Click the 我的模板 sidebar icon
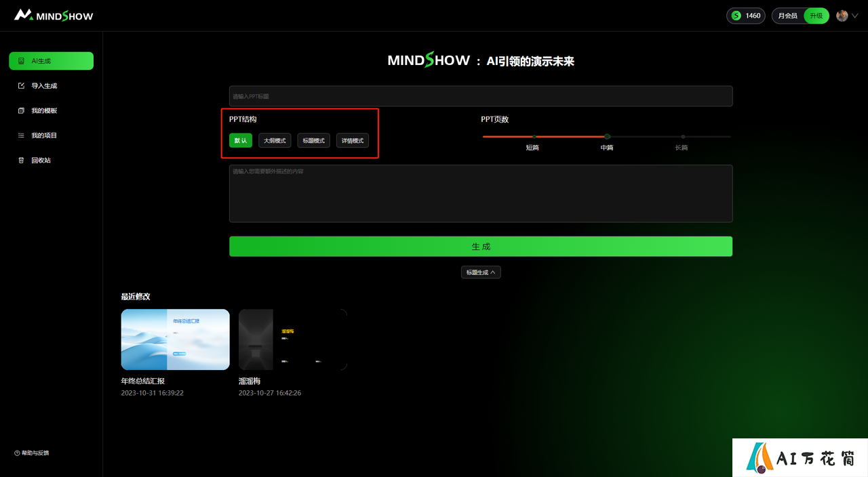868x477 pixels. pos(21,110)
